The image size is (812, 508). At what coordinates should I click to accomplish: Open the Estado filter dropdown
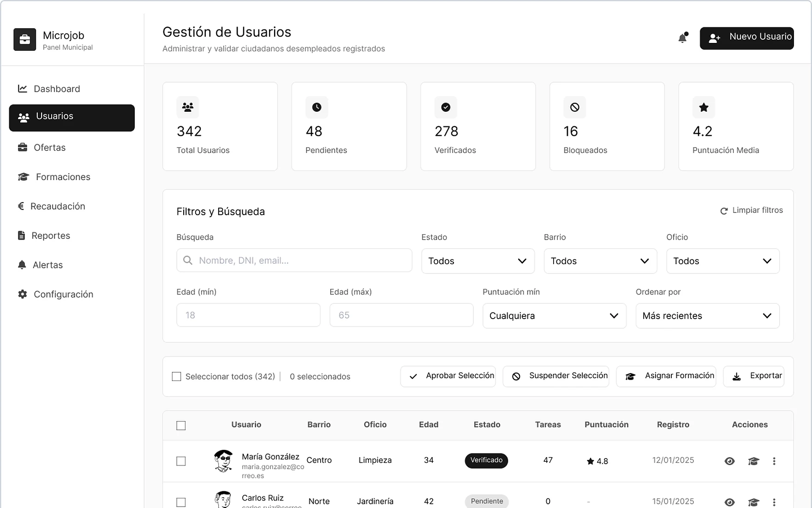(478, 261)
